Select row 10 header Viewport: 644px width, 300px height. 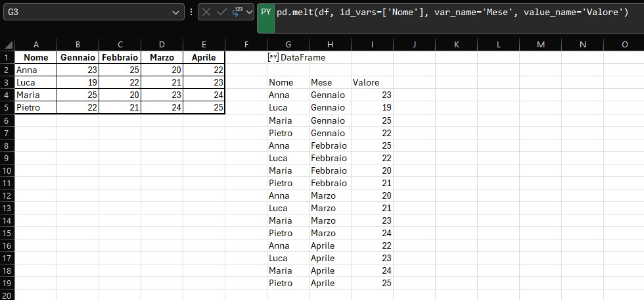coord(7,170)
